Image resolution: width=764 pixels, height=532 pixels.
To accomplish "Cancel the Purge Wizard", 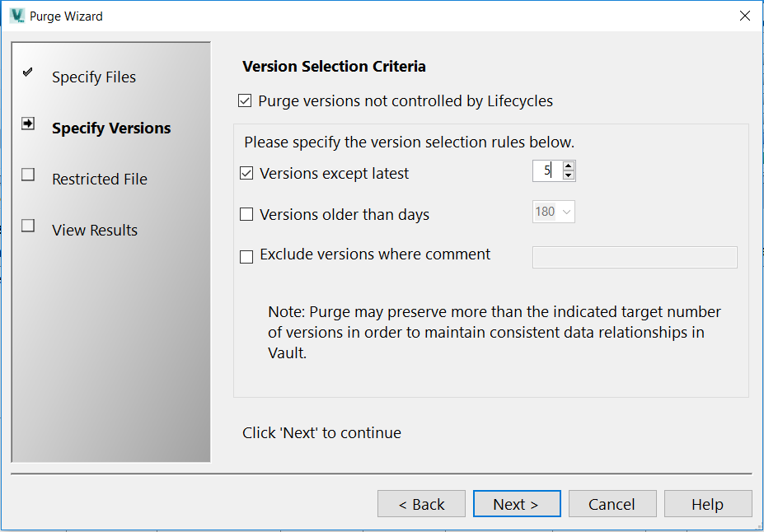I will point(612,503).
